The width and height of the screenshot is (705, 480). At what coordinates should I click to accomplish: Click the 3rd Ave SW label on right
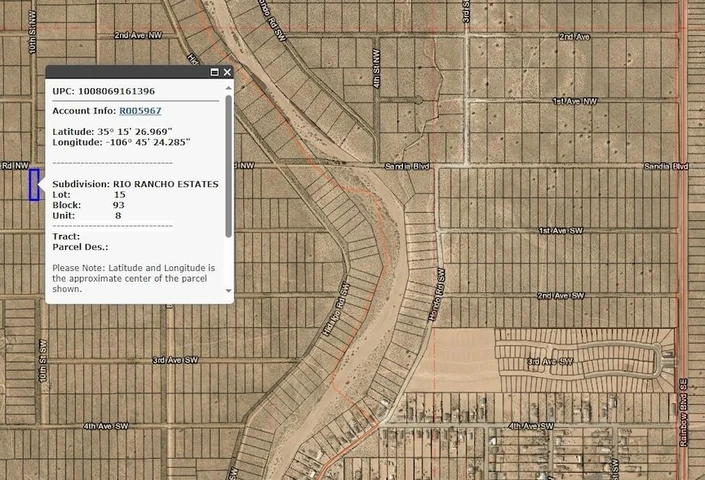pyautogui.click(x=550, y=361)
